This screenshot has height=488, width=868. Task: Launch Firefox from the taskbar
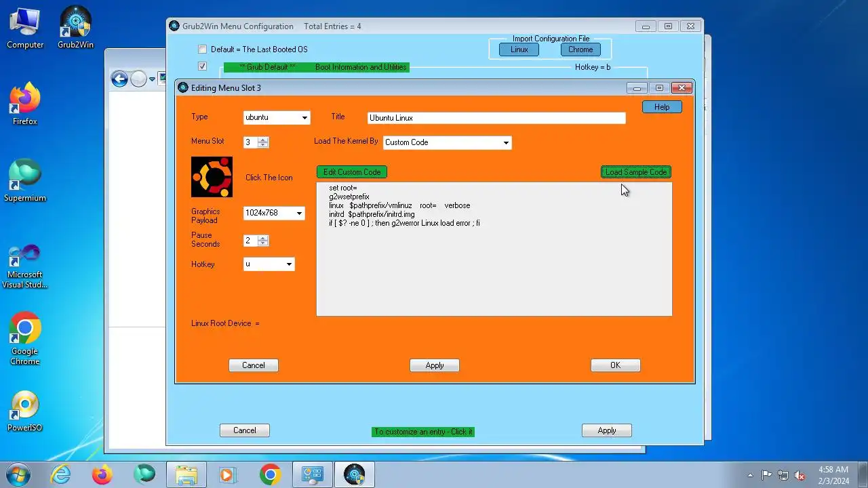tap(102, 474)
